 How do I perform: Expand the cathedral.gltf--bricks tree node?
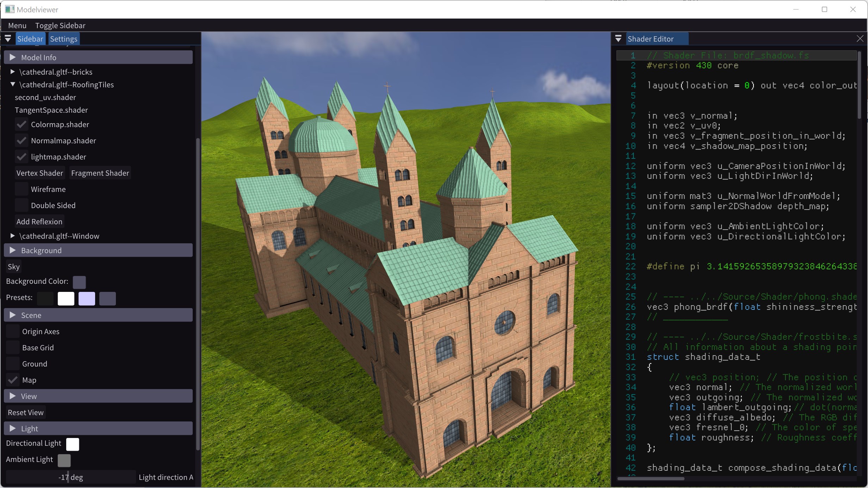13,72
